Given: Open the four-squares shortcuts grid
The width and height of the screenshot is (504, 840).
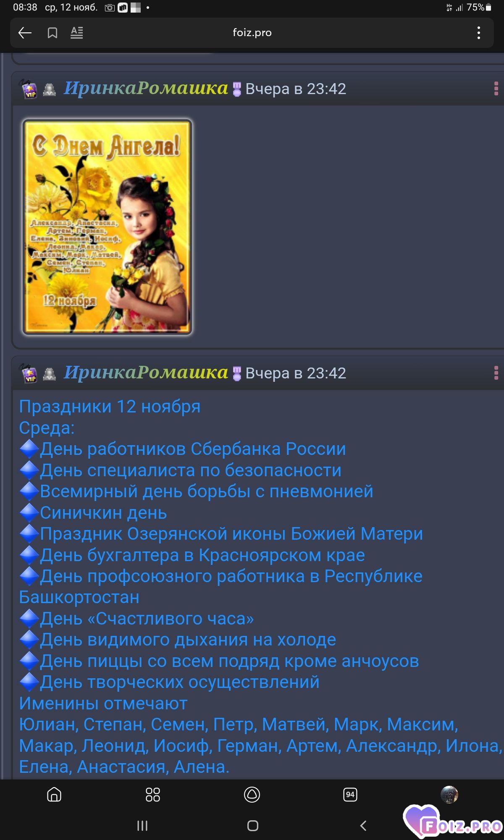Looking at the screenshot, I should [x=153, y=795].
